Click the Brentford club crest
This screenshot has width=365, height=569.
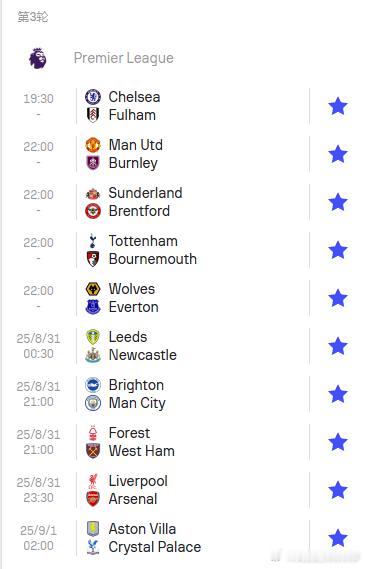click(93, 211)
